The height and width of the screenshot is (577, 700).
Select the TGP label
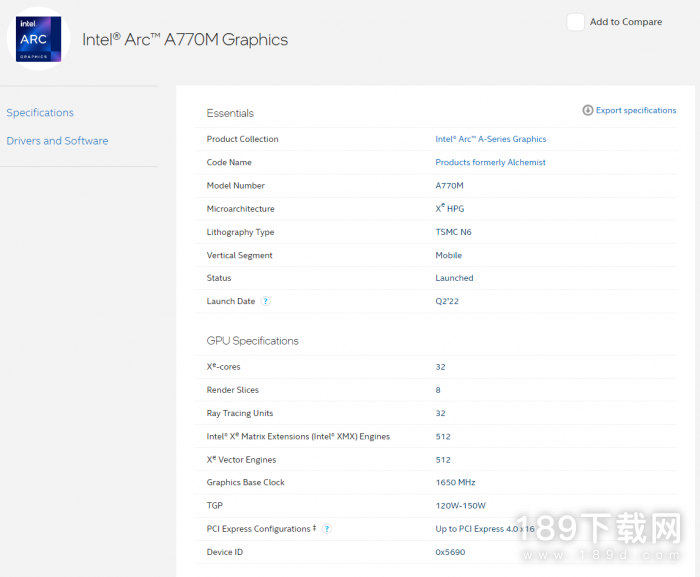tap(214, 506)
